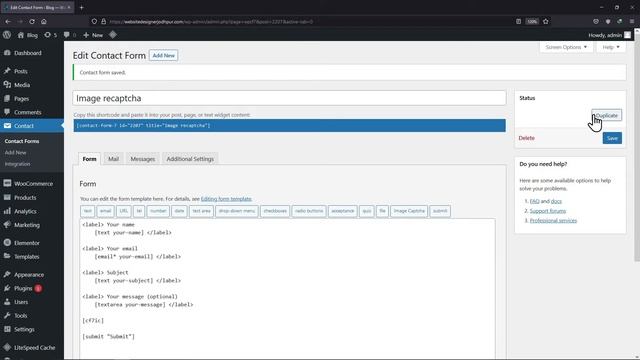Viewport: 640px width, 360px height.
Task: Insert a submit tag
Action: pyautogui.click(x=440, y=211)
